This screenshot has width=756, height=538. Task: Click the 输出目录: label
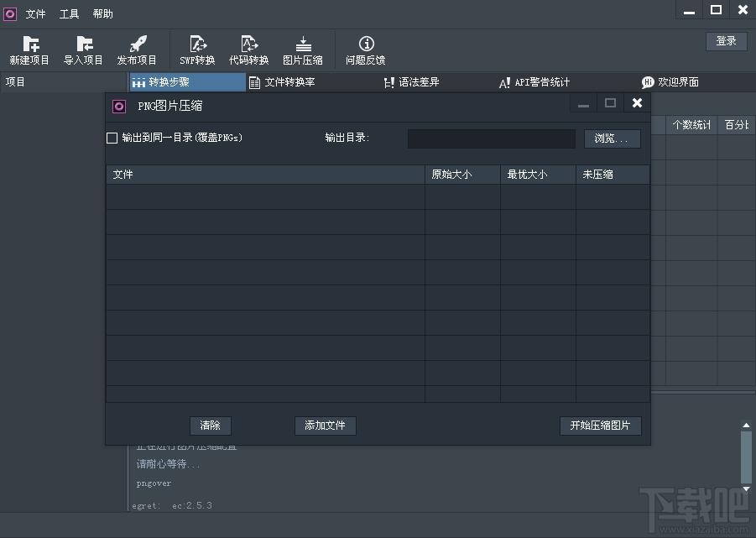click(x=347, y=138)
